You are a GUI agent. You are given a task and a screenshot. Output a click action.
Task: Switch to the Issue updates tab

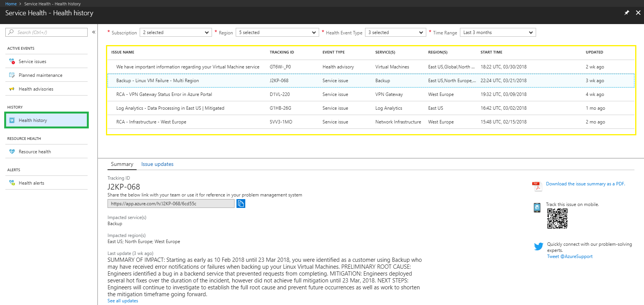tap(157, 164)
